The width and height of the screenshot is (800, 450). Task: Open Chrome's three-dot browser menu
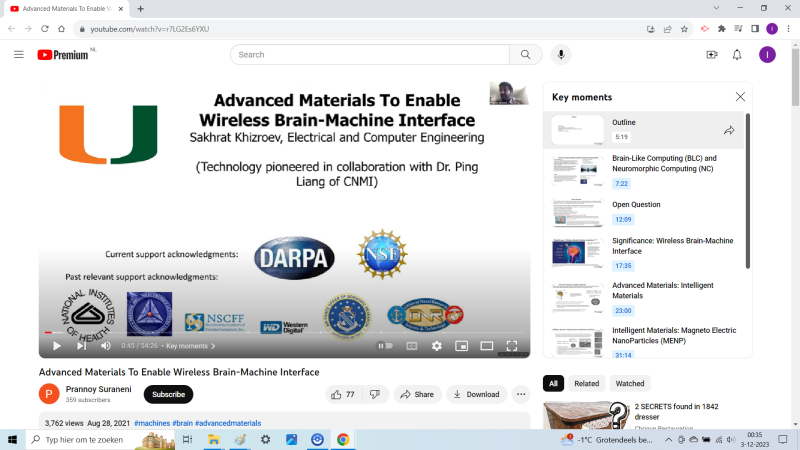pos(788,29)
